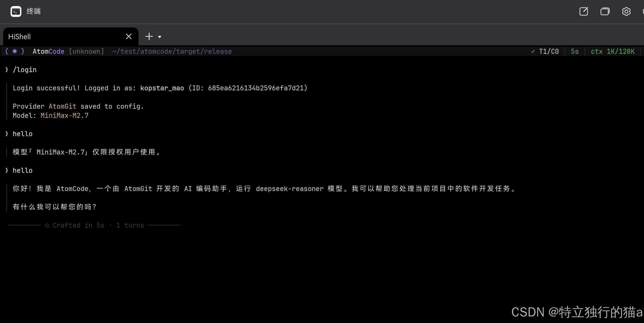Click the MiniMax-M2.7 model name
The height and width of the screenshot is (323, 644).
(x=65, y=116)
